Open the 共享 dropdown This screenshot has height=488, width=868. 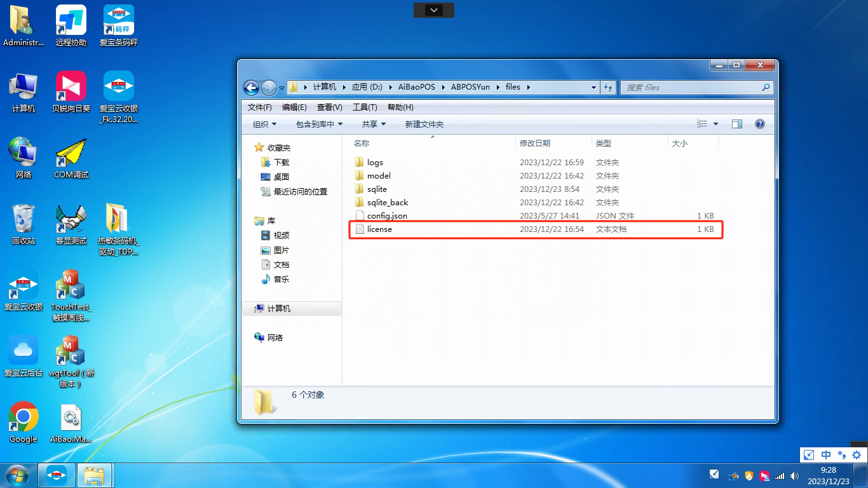(374, 124)
